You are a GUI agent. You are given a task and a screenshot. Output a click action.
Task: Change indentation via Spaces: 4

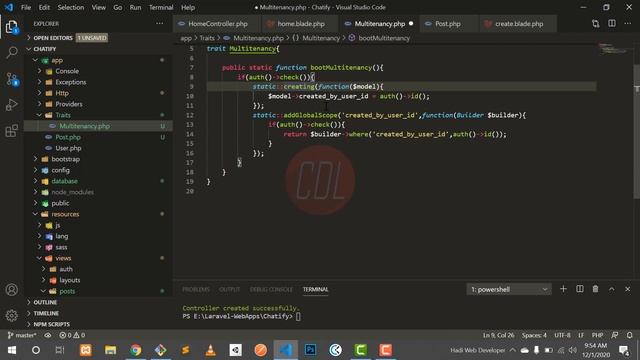(x=534, y=335)
